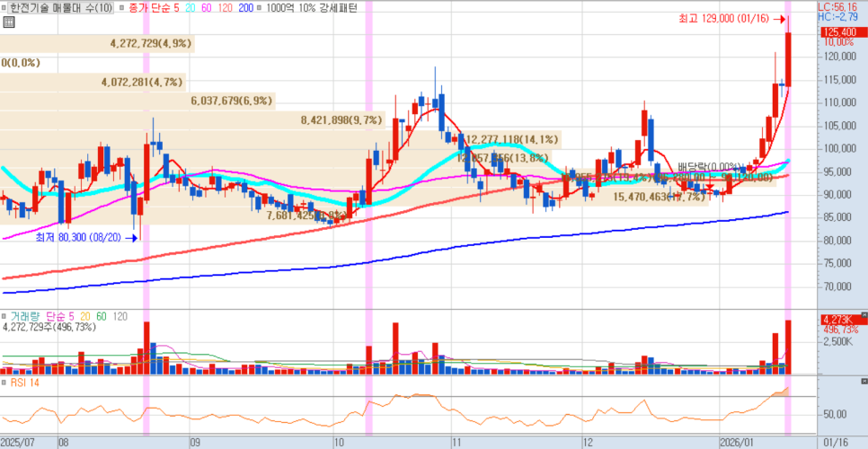Close the RSI 14 panel with its X icon
Screen dimensions: 868x449
coord(864,382)
